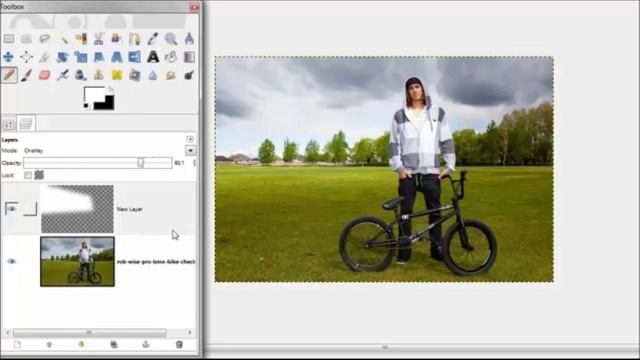This screenshot has width=640, height=360.
Task: Duplicate the current layer
Action: tap(114, 345)
